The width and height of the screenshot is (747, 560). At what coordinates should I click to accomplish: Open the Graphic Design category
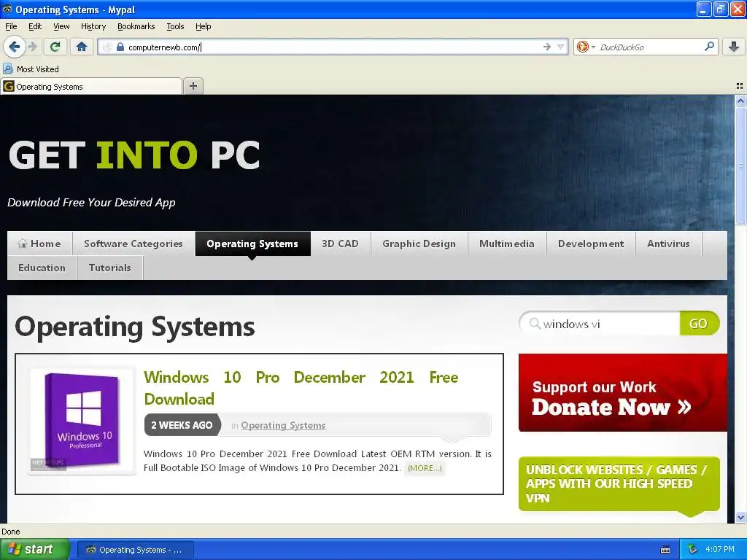click(x=419, y=244)
